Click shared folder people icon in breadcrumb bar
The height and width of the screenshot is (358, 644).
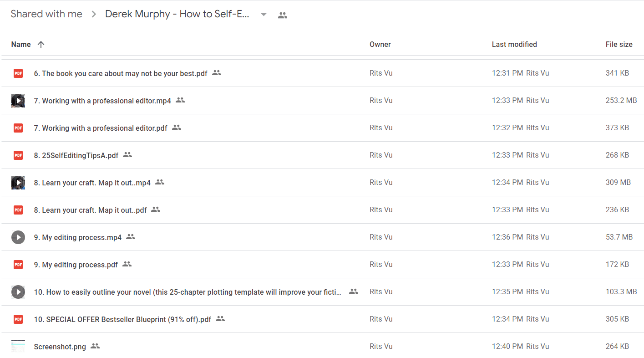click(283, 15)
